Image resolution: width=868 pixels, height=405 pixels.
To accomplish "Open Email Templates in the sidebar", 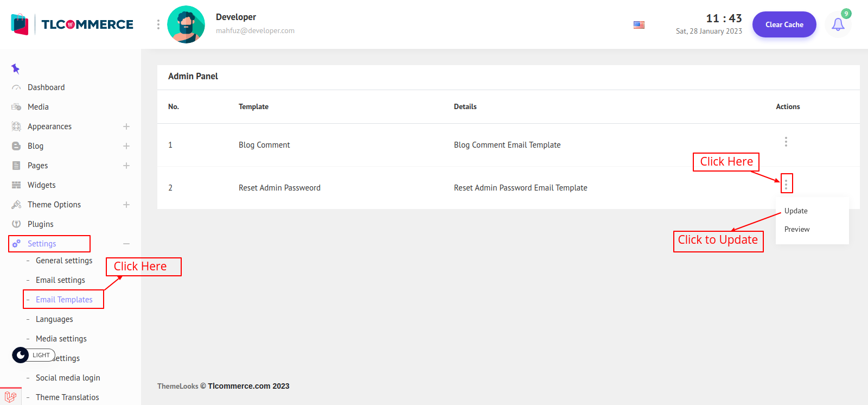I will pos(64,300).
